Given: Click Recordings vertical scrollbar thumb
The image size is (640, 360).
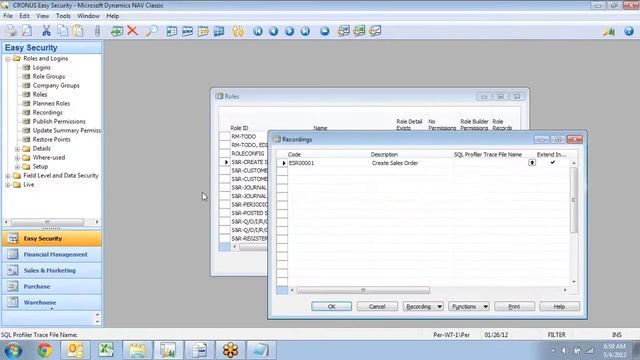Looking at the screenshot, I should tap(574, 200).
